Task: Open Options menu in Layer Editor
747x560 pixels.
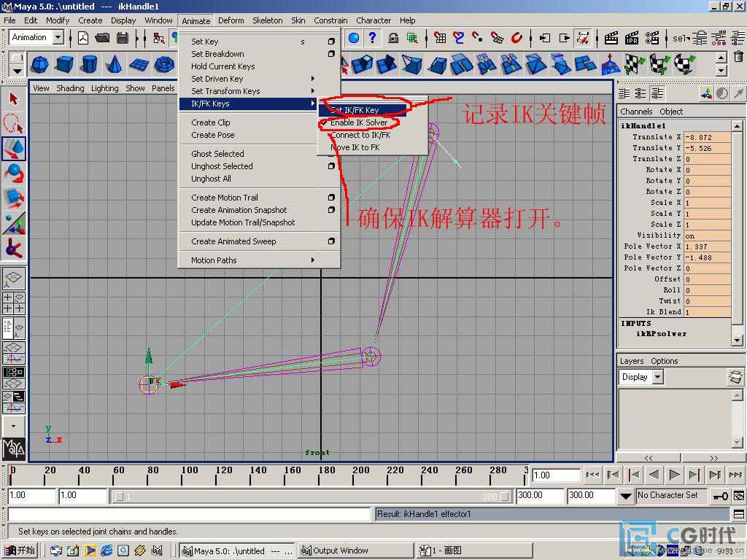Action: click(x=664, y=361)
